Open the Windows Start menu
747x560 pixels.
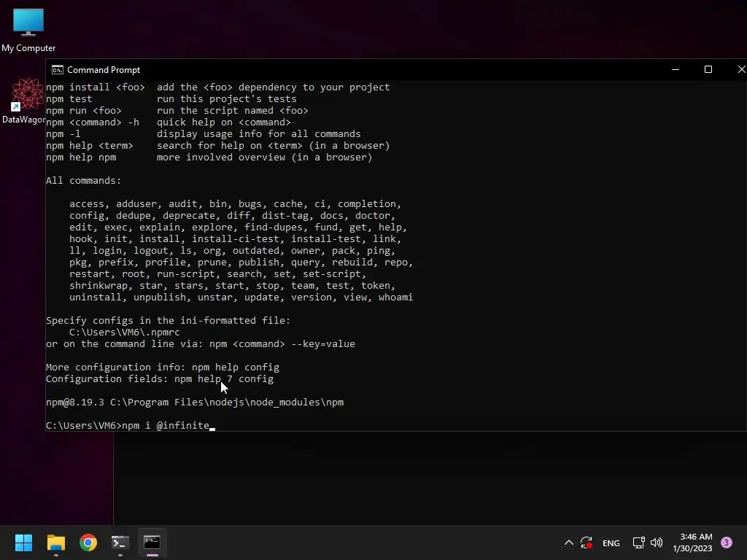coord(23,542)
